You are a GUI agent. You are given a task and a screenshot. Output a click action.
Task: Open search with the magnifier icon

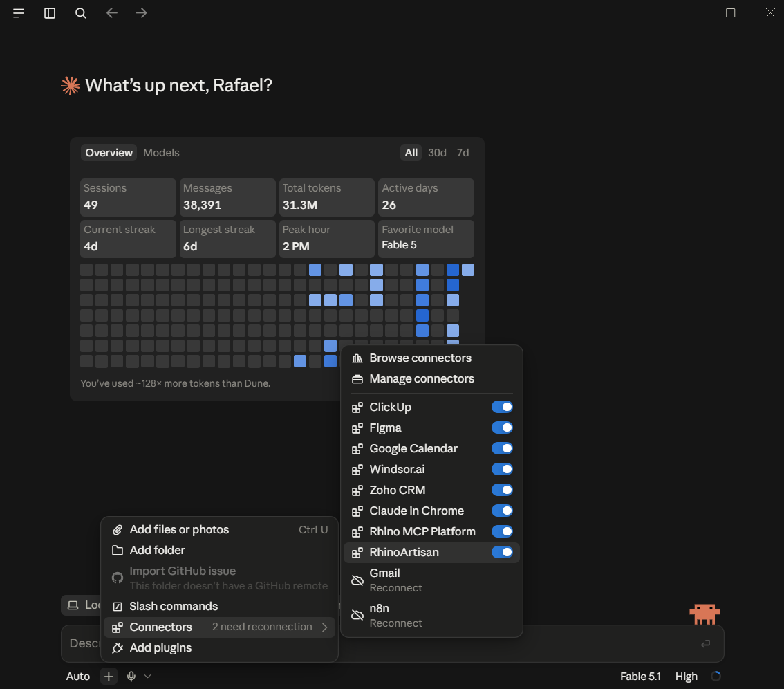click(x=80, y=13)
